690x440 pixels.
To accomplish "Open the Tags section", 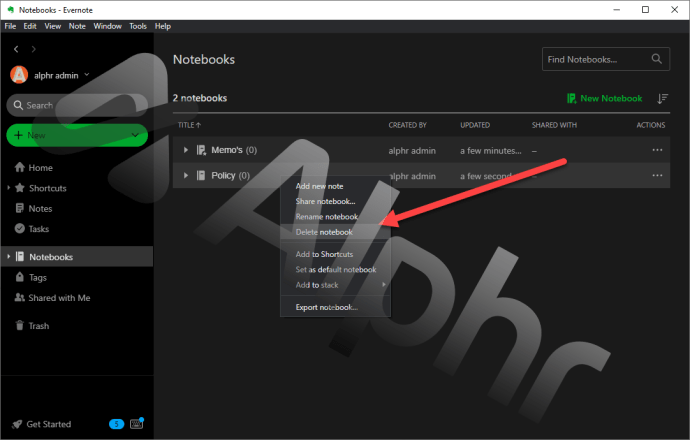I will pyautogui.click(x=31, y=277).
